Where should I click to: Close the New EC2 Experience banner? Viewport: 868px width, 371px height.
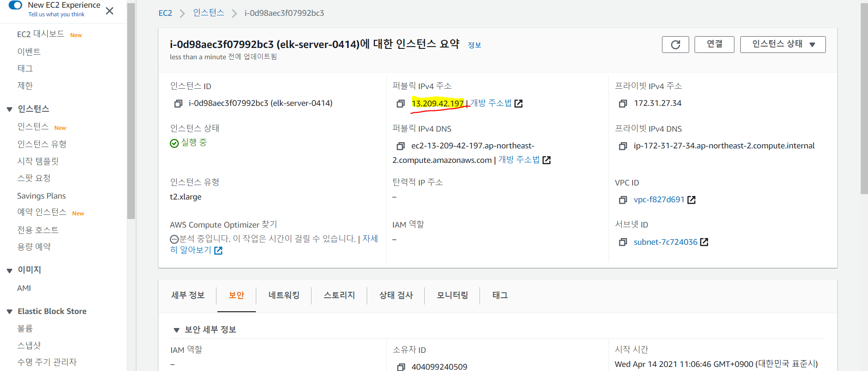tap(110, 10)
